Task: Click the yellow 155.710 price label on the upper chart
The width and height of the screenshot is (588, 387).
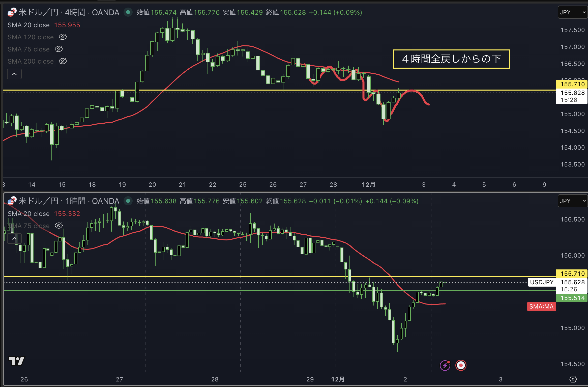Action: point(572,84)
